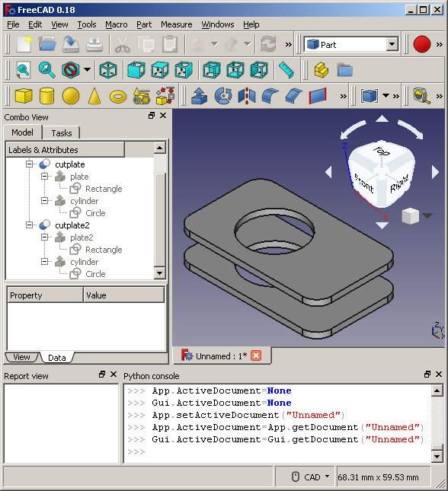Open the draw style dropdown arrow
The image size is (448, 491).
[x=87, y=69]
